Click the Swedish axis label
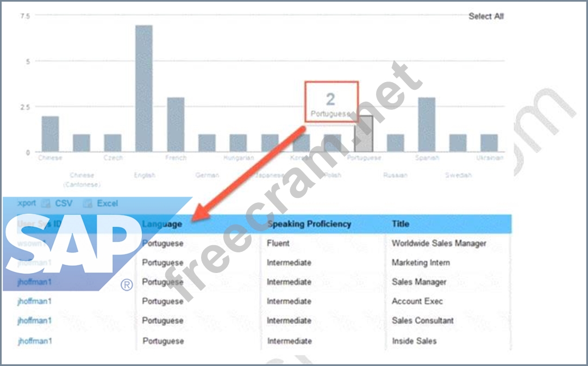This screenshot has width=588, height=366. [x=458, y=175]
